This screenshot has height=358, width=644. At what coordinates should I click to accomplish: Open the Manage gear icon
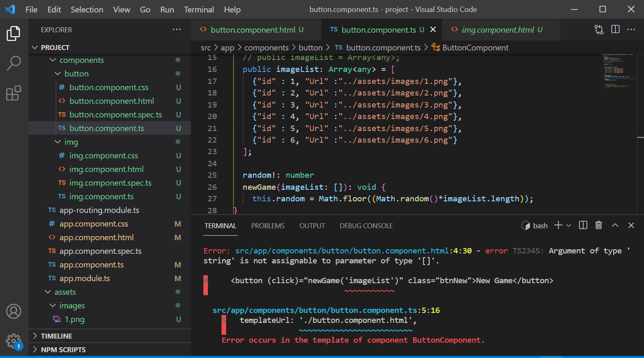click(x=14, y=341)
